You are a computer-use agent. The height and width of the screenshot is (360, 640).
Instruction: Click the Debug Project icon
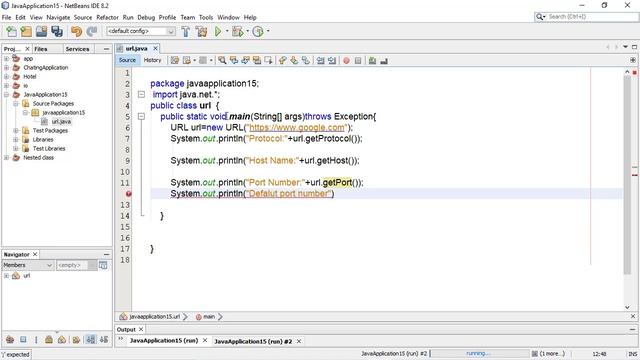point(238,31)
